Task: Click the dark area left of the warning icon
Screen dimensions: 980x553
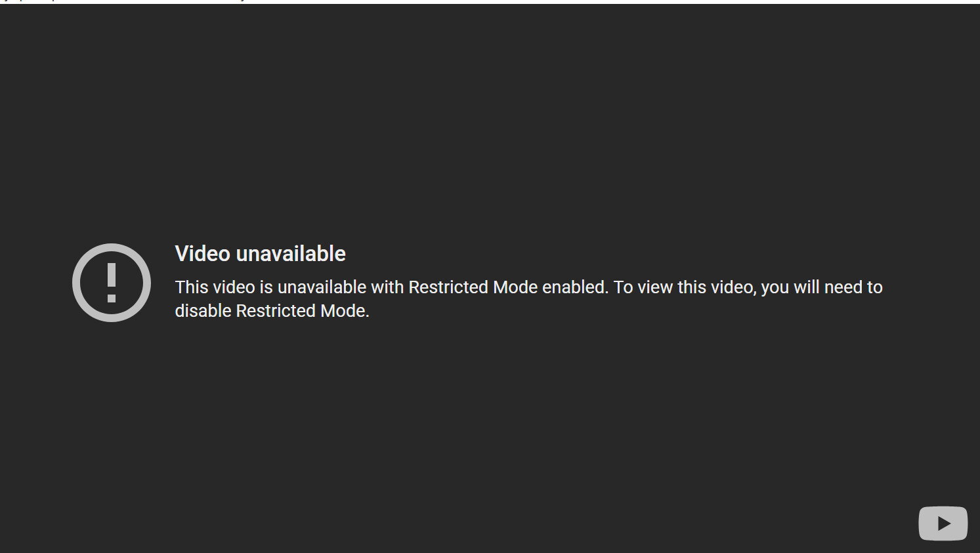Action: pos(36,283)
